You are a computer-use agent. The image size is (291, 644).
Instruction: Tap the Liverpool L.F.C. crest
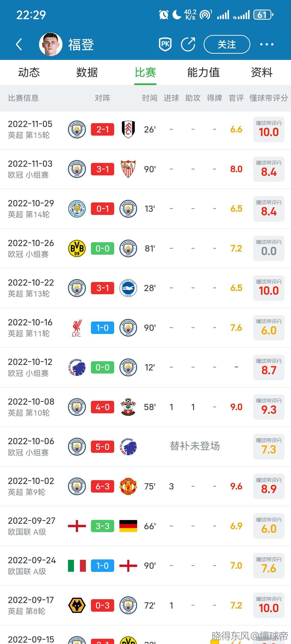click(77, 328)
